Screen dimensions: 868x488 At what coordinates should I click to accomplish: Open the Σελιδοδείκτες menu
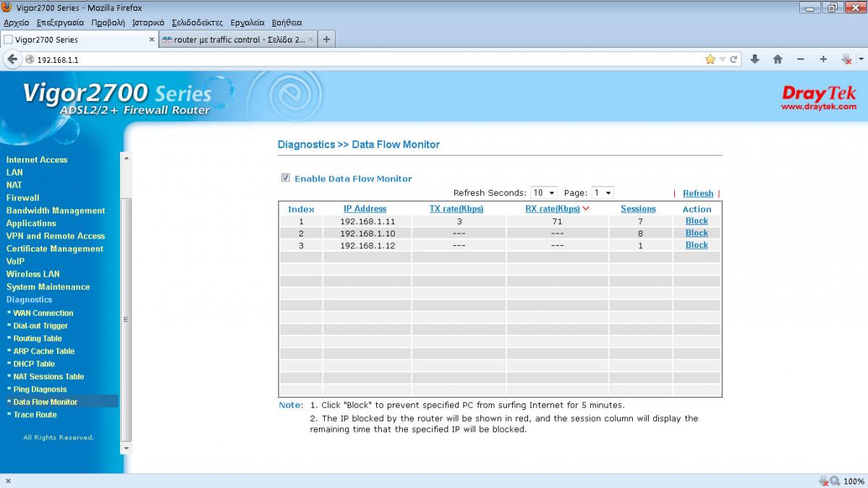point(197,22)
